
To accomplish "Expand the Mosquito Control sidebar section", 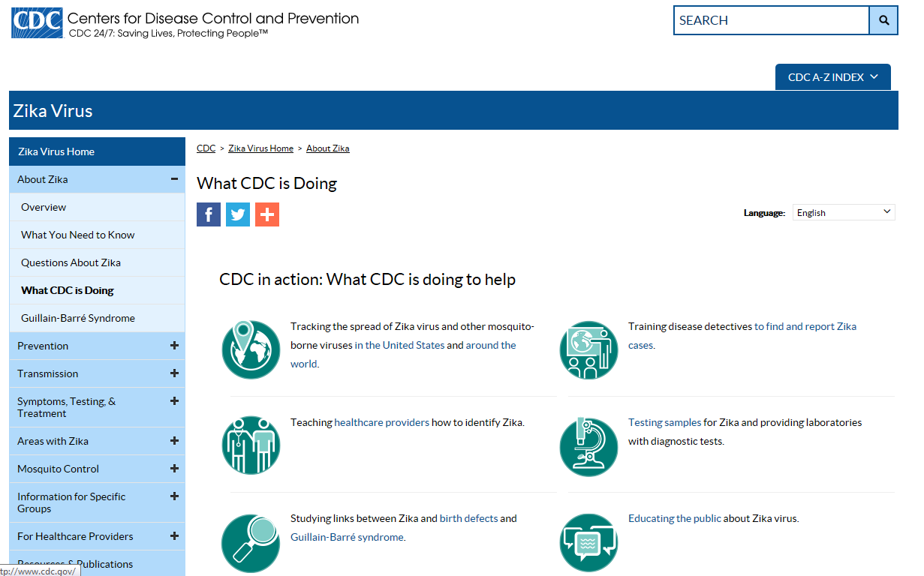I will (174, 469).
